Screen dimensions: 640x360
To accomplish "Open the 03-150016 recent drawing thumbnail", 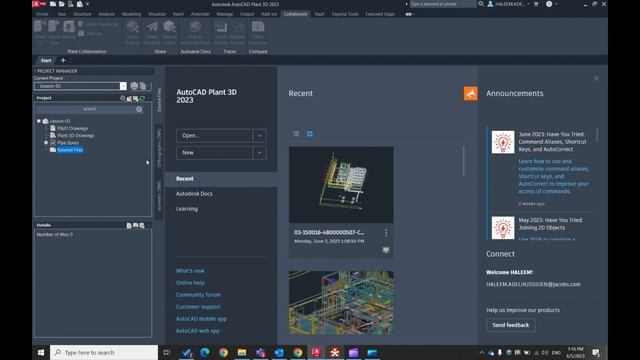I will (x=341, y=185).
